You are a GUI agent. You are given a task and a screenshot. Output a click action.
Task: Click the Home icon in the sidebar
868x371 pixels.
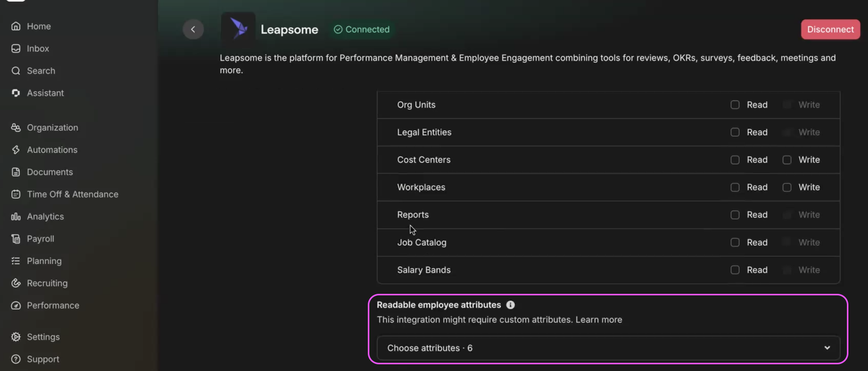[x=16, y=26]
